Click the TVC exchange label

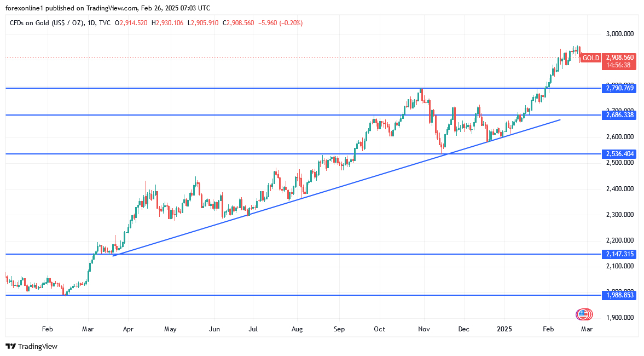click(105, 23)
